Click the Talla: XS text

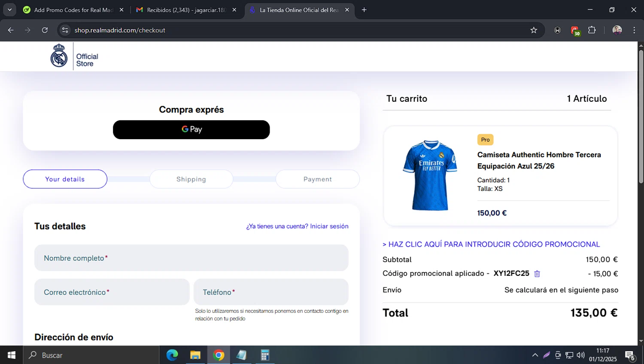pyautogui.click(x=490, y=189)
